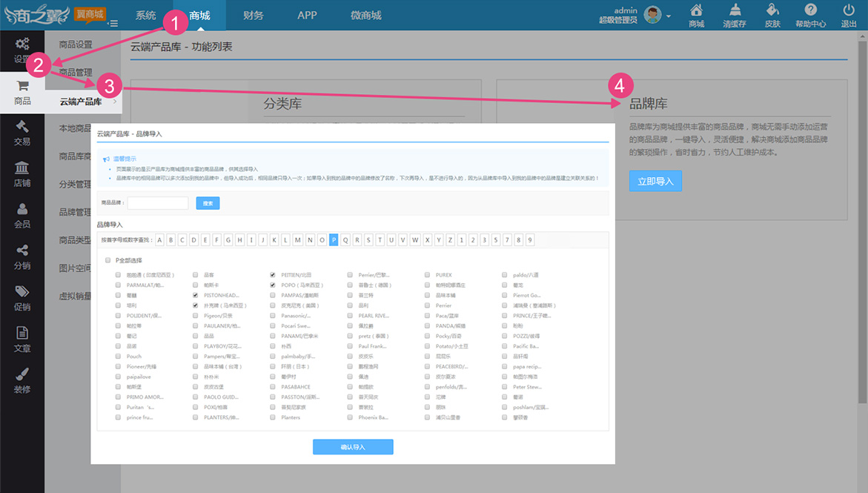Click the 退出 power logout icon
The image size is (868, 493).
point(849,16)
